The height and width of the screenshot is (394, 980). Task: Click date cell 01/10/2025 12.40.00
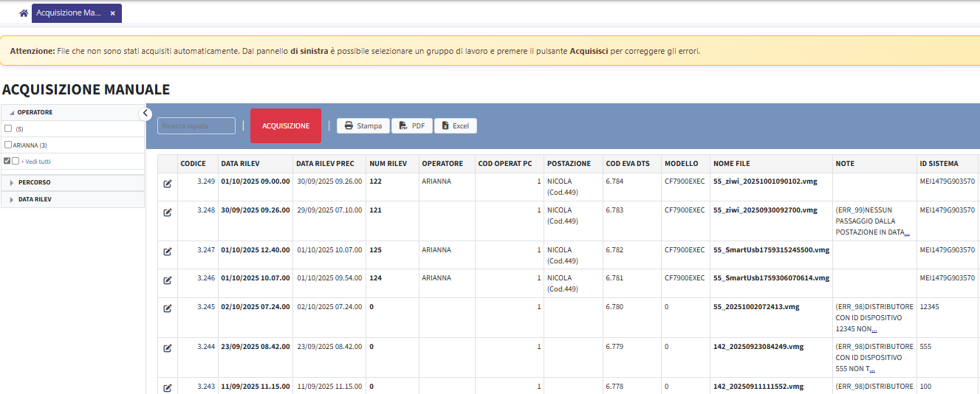[255, 250]
